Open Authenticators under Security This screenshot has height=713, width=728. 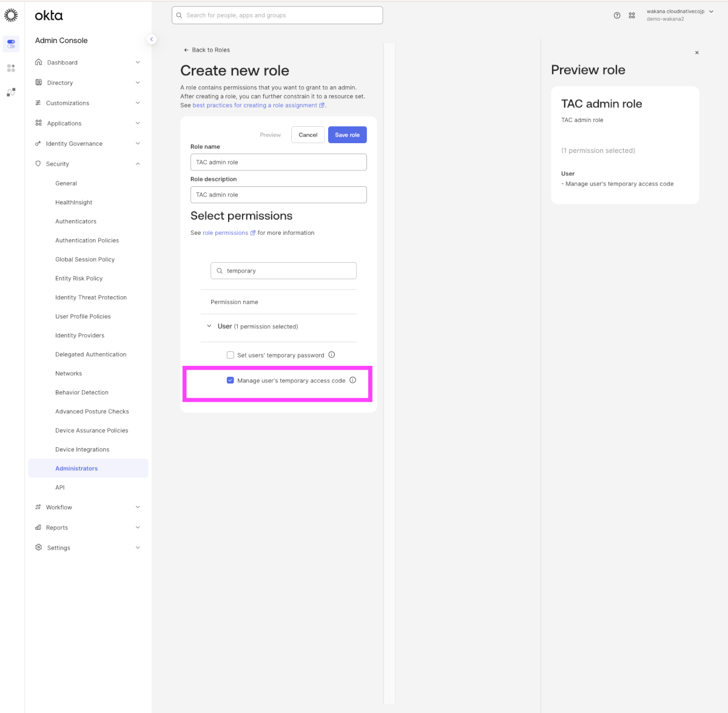76,221
